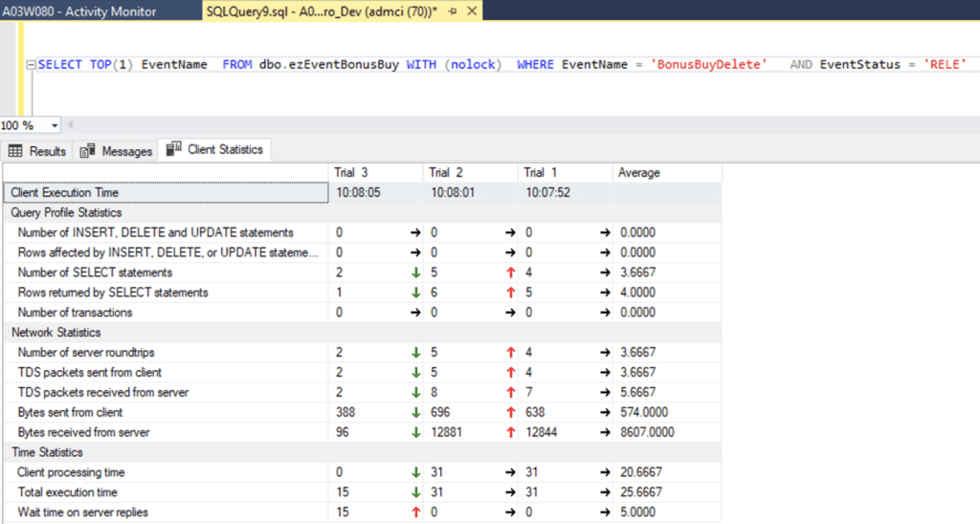Click the Client Statistics tab icon
Image resolution: width=980 pixels, height=524 pixels.
[x=173, y=149]
